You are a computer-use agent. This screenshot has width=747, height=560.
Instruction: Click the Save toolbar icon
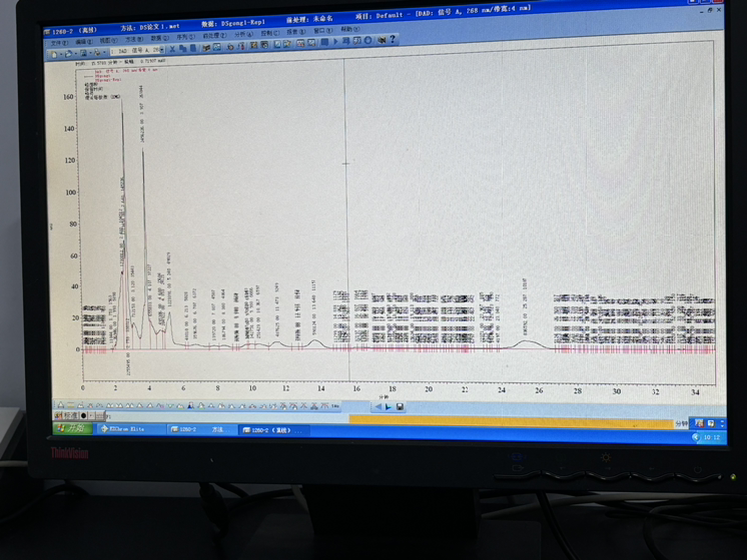83,53
